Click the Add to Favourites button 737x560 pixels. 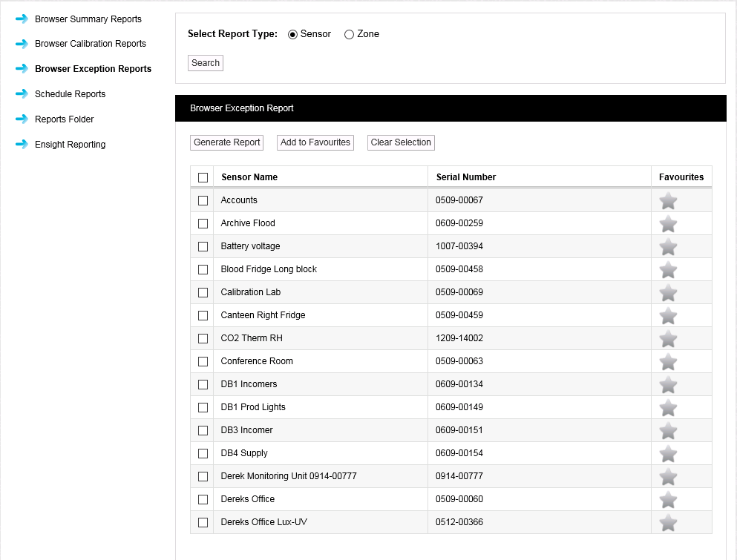click(315, 142)
